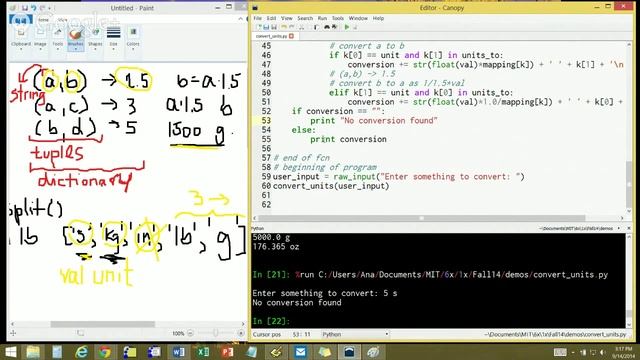640x360 pixels.
Task: Click the find binoculars icon in Canopy toolbar
Action: tap(327, 27)
